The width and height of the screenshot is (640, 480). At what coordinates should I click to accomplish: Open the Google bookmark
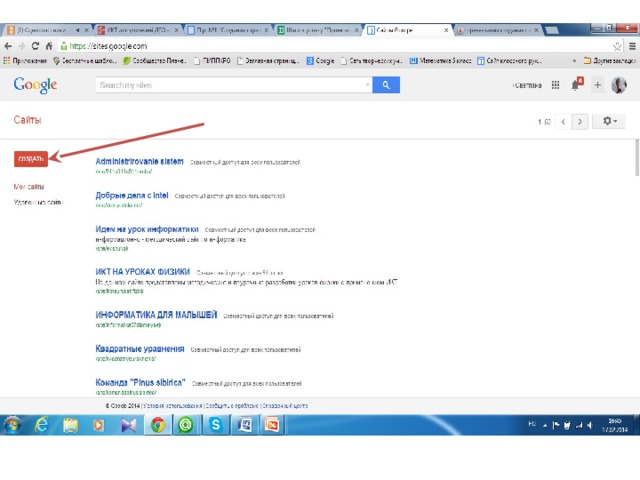click(320, 60)
